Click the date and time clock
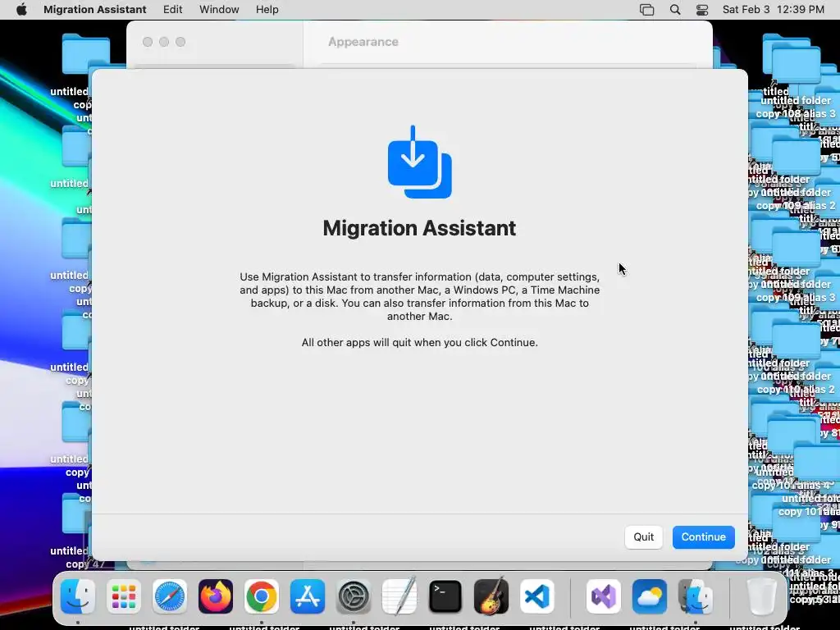Viewport: 840px width, 630px height. (773, 10)
